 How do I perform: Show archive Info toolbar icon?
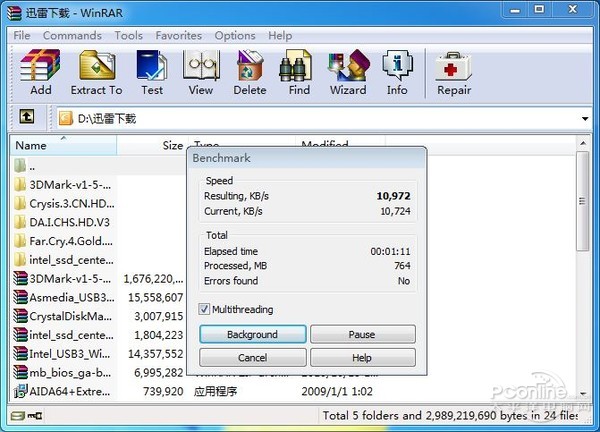[397, 65]
